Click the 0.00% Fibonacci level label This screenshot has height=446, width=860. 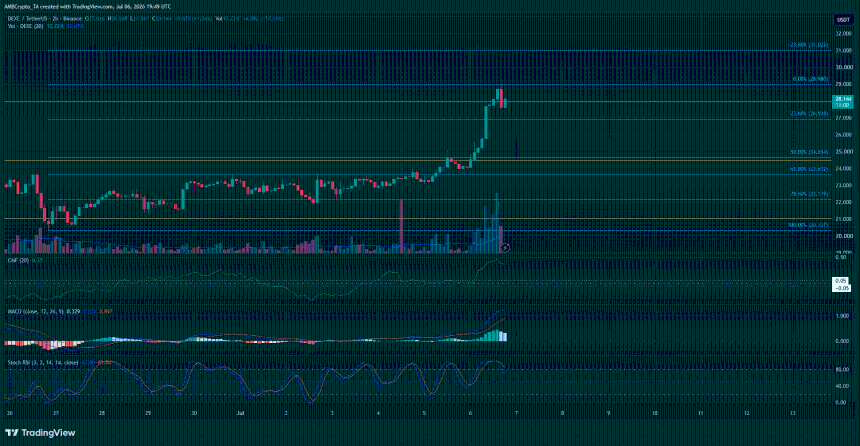tap(810, 79)
